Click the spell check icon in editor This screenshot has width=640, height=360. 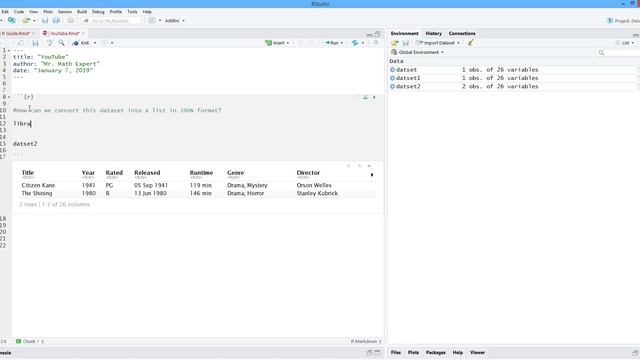tap(49, 43)
